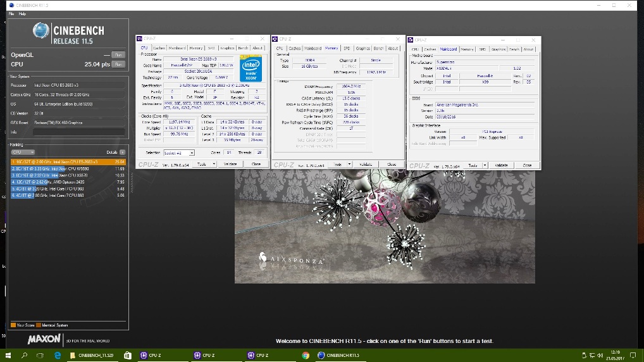
Task: Click the volume speaker tray icon
Action: tap(600, 356)
